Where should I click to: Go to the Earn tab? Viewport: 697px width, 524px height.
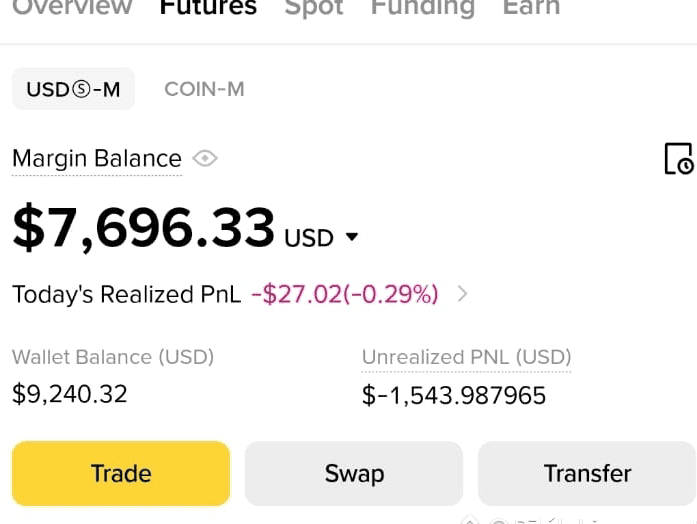(x=531, y=8)
